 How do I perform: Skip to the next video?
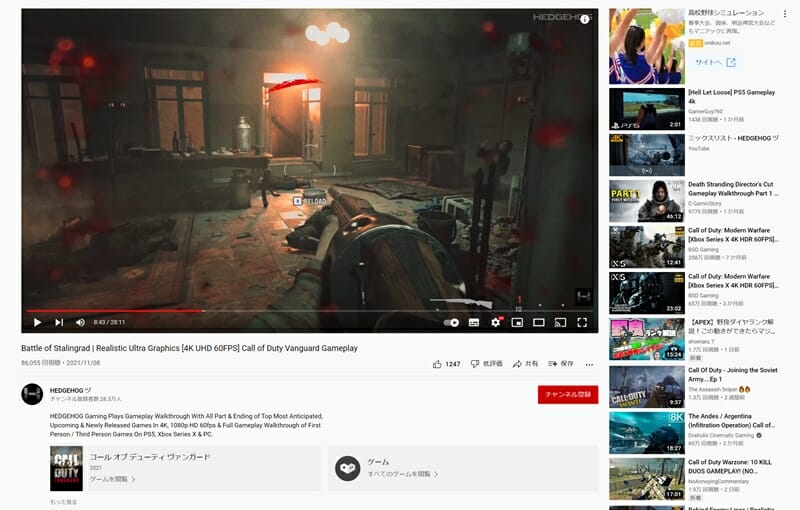[x=59, y=322]
